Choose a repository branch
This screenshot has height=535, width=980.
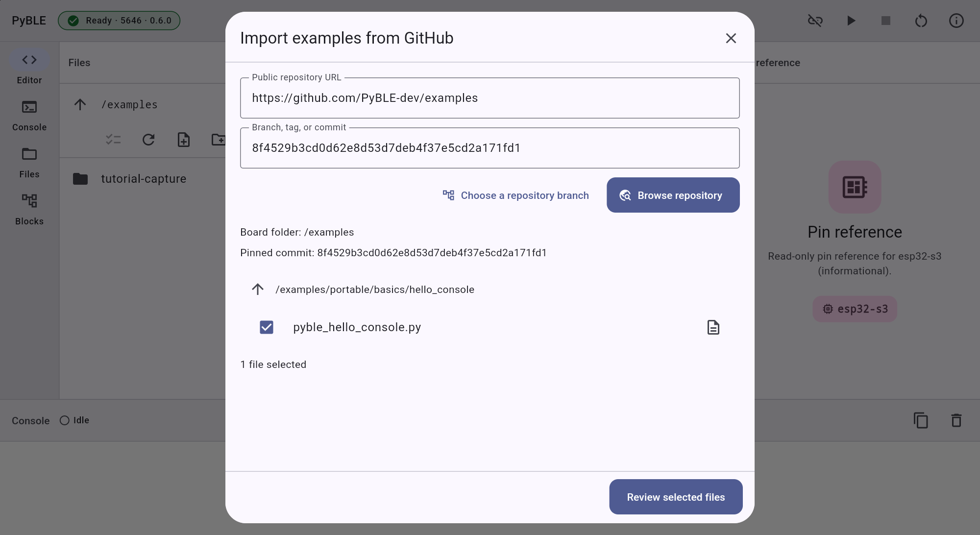pyautogui.click(x=515, y=195)
